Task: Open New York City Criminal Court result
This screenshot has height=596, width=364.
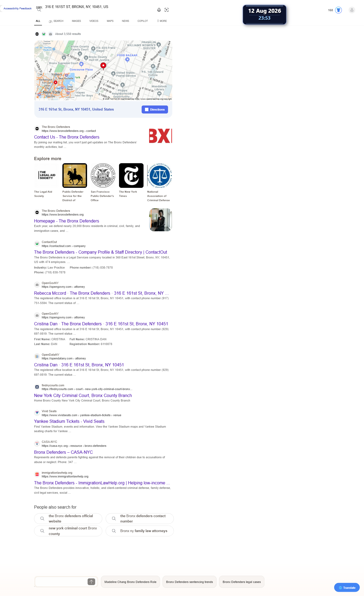Action: [x=83, y=395]
